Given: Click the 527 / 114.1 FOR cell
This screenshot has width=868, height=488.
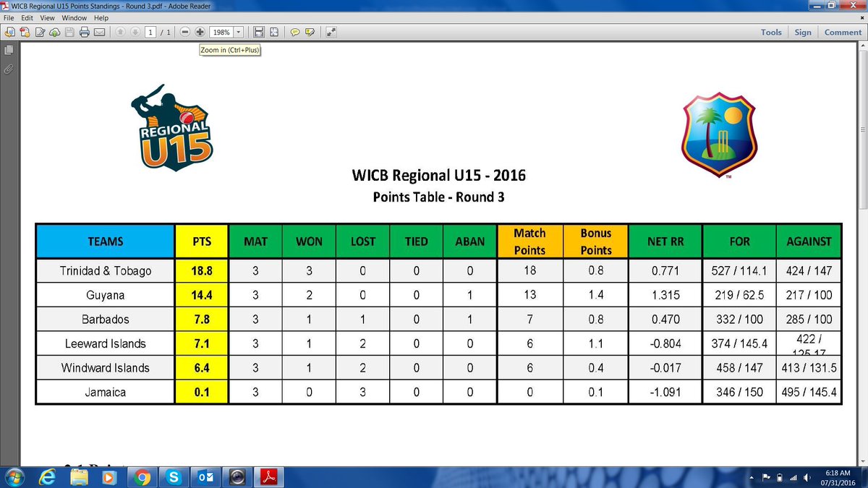Looking at the screenshot, I should click(739, 271).
